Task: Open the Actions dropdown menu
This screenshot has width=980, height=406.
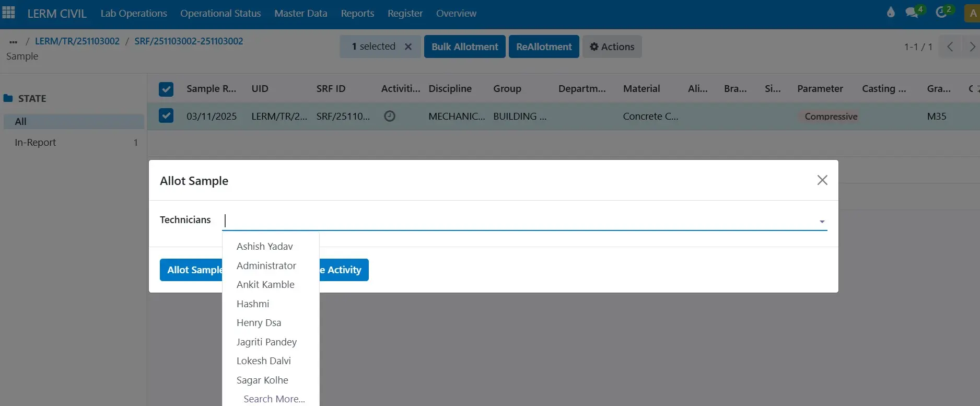Action: 612,47
